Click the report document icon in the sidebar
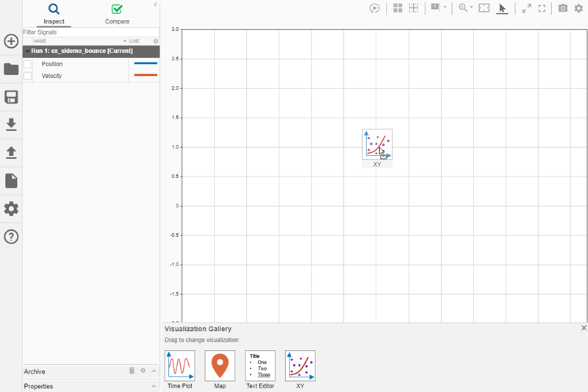 [11, 181]
